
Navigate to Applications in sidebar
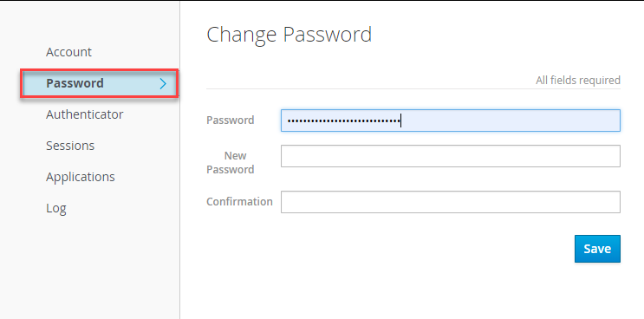click(x=81, y=177)
